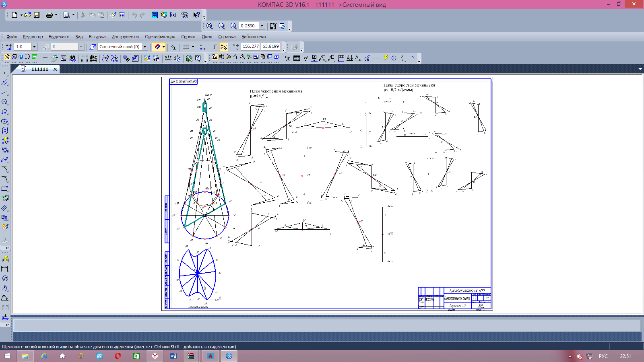Image resolution: width=644 pixels, height=362 pixels.
Task: Click the Print icon in toolbar
Action: [49, 15]
